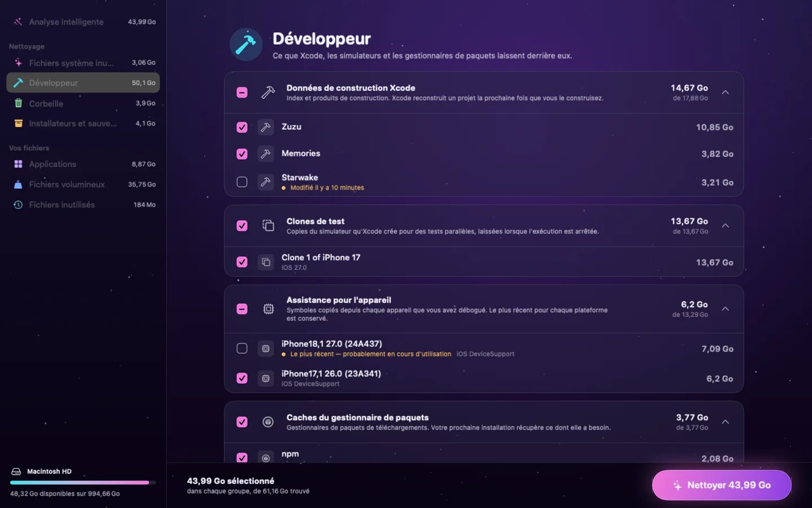812x508 pixels.
Task: Click the Starwake project hammer icon
Action: pos(266,182)
